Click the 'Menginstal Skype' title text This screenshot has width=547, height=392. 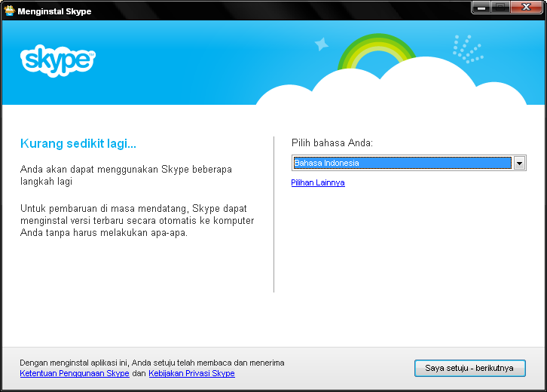(54, 11)
